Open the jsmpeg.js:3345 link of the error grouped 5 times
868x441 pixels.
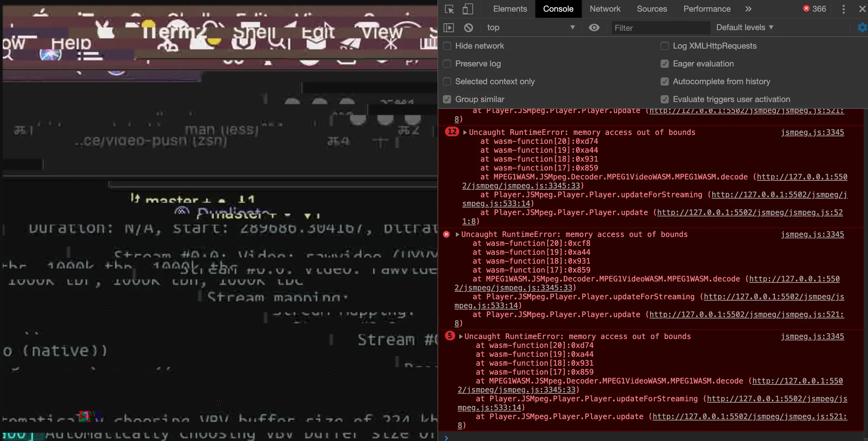[x=812, y=337]
